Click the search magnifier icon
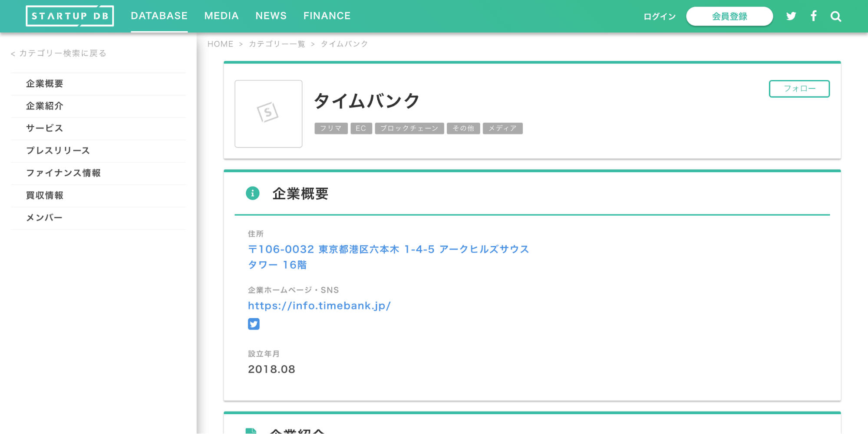 [836, 16]
